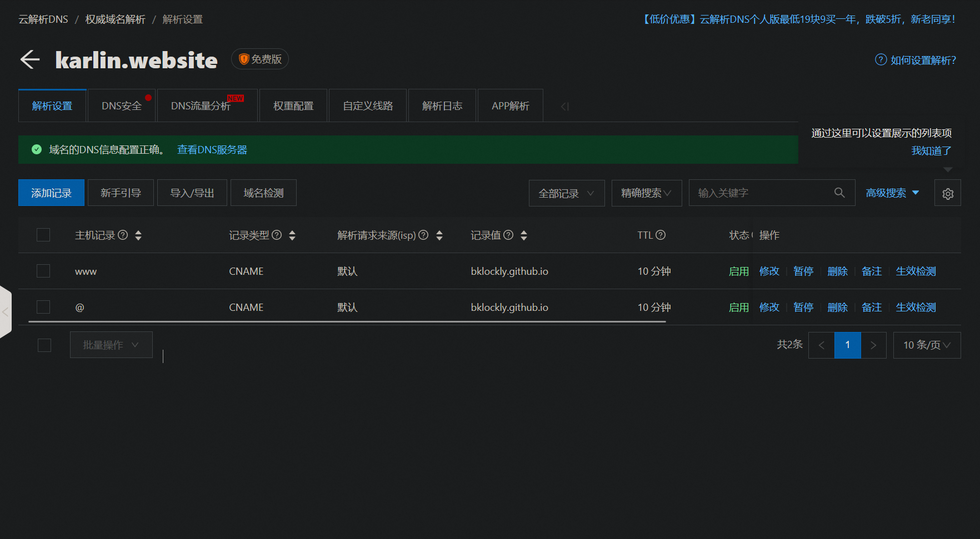This screenshot has height=539, width=980.
Task: Open the 全部记录 filter dropdown
Action: 567,193
